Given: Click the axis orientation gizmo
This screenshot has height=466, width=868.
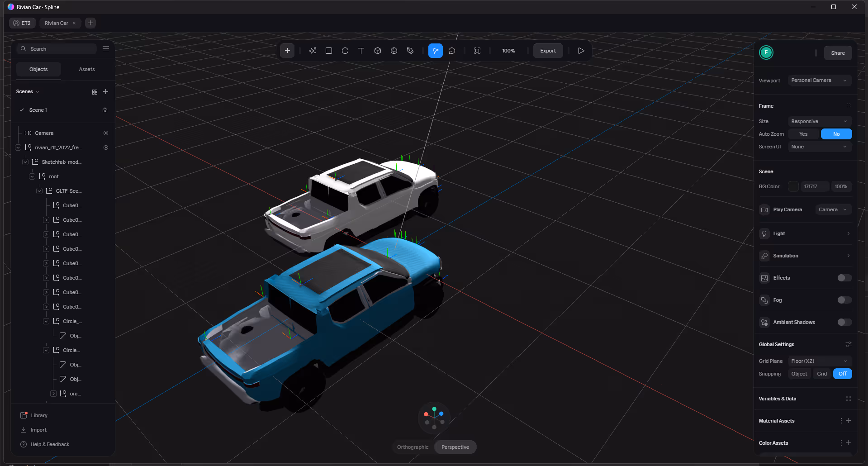Looking at the screenshot, I should pyautogui.click(x=434, y=418).
